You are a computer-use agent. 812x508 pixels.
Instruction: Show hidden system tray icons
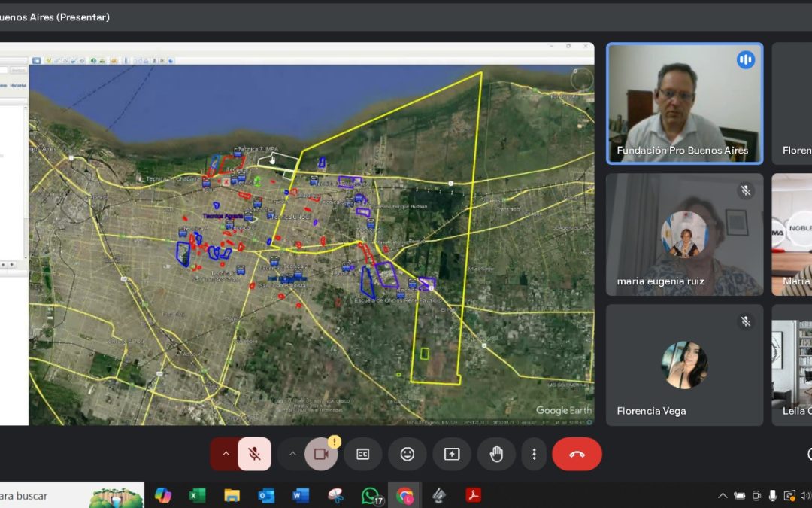pyautogui.click(x=723, y=496)
